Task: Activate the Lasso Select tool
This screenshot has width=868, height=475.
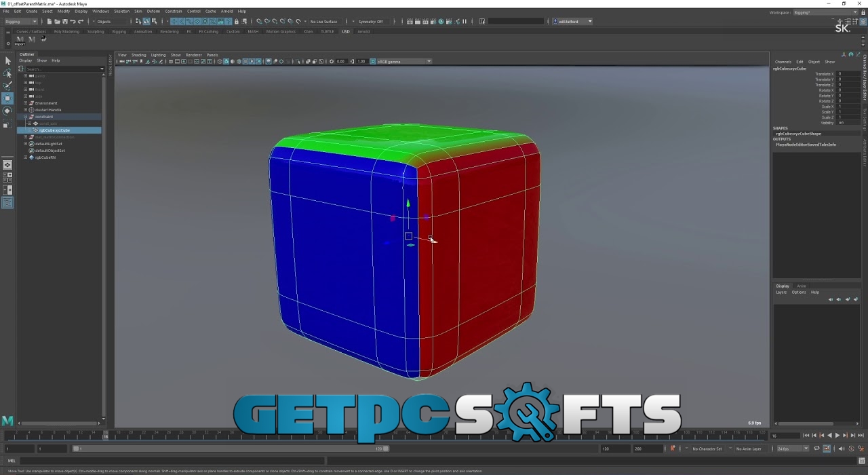Action: [x=7, y=73]
